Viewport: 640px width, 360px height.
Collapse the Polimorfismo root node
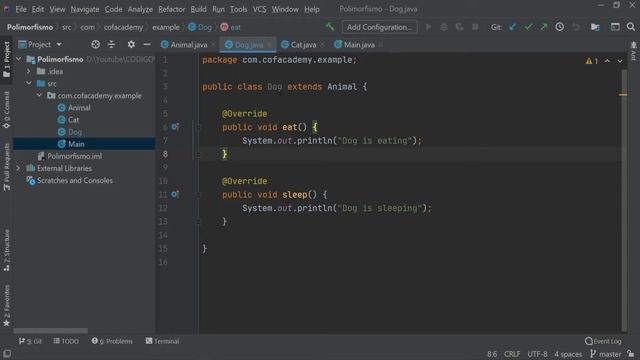(x=18, y=59)
